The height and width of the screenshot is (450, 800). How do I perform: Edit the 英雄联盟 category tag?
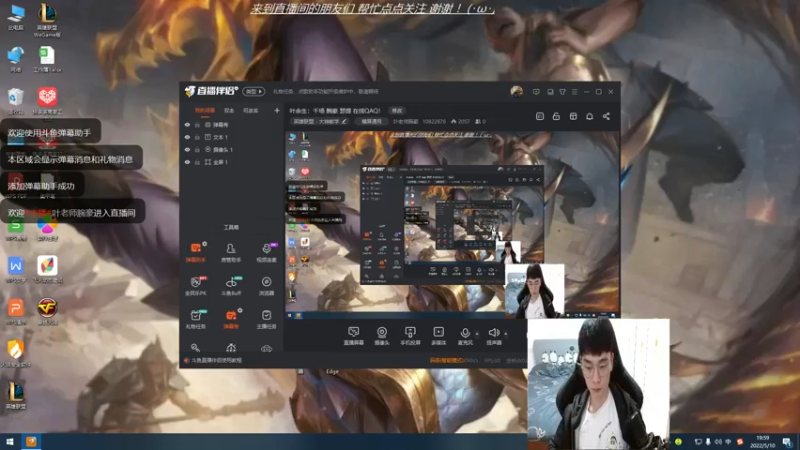point(320,121)
